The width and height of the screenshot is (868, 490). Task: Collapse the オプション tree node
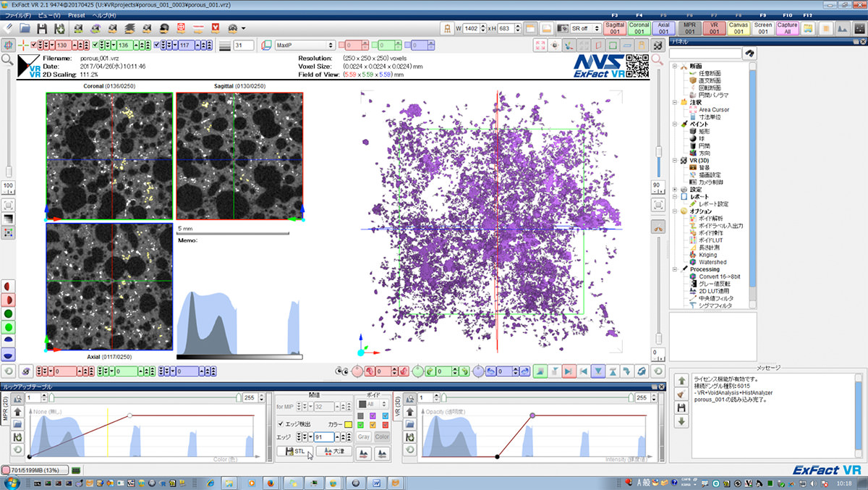[x=675, y=211]
